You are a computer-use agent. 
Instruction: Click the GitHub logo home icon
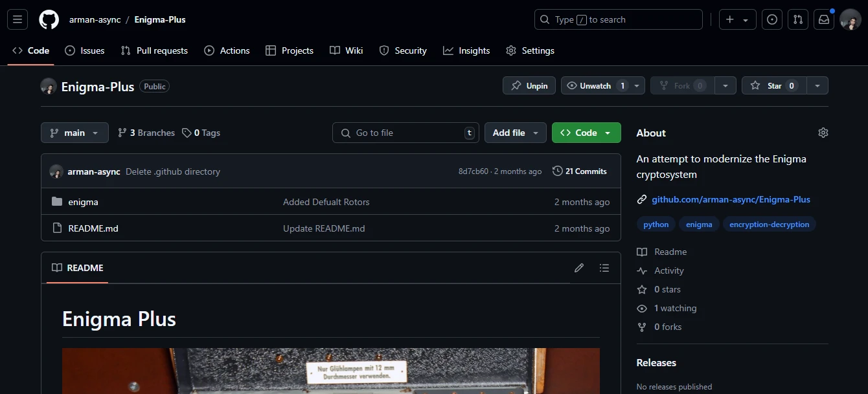coord(49,19)
